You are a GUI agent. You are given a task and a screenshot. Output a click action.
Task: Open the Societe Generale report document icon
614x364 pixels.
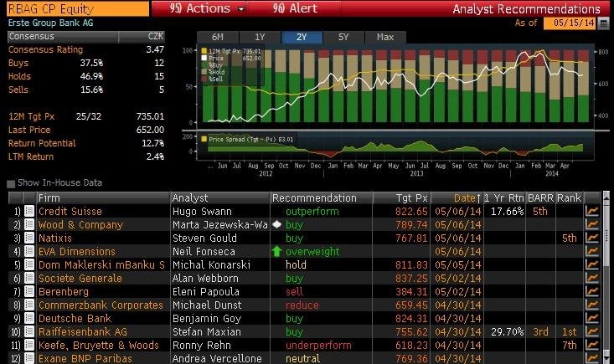coord(29,278)
